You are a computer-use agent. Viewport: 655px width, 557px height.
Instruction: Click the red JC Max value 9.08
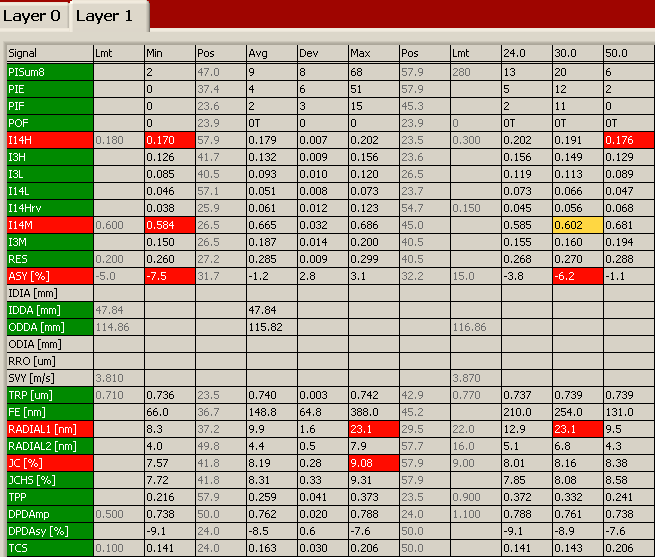(374, 463)
